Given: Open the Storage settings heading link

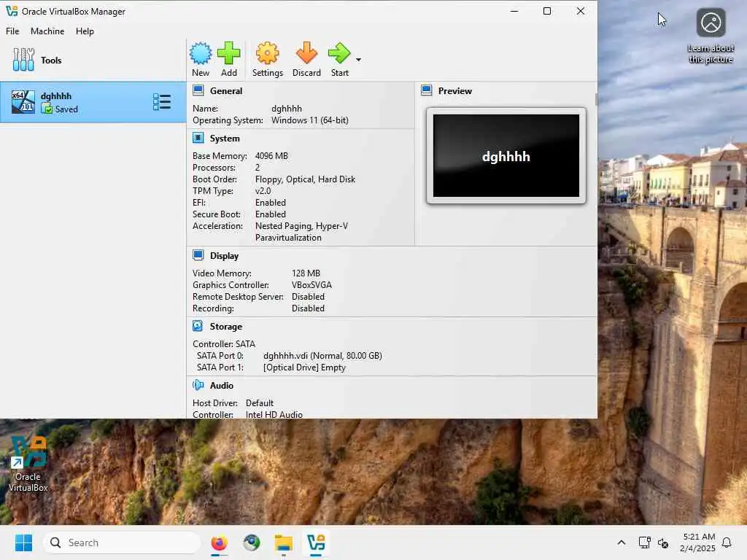Looking at the screenshot, I should [x=226, y=327].
